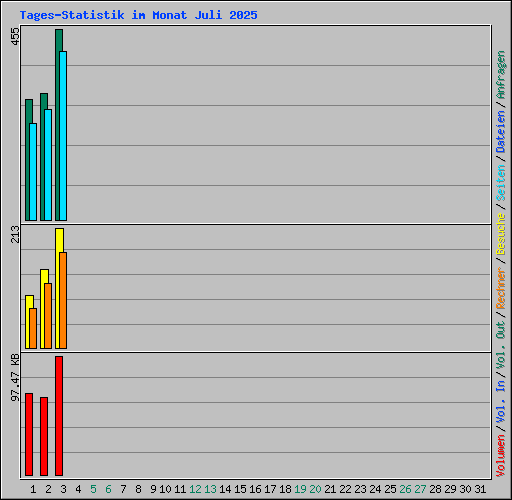The height and width of the screenshot is (500, 512).
Task: Click day 31 on the x-axis
Action: click(x=480, y=489)
